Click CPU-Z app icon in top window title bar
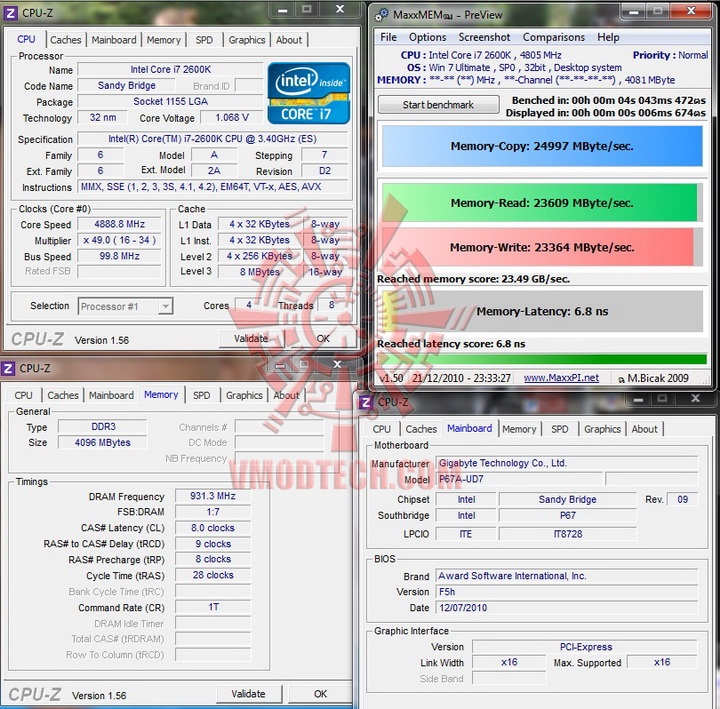 [x=10, y=13]
